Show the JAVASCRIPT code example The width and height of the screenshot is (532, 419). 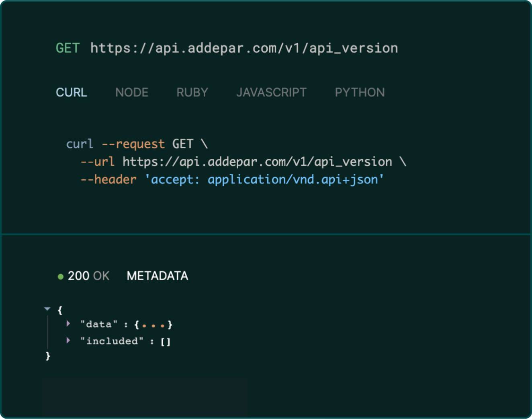271,92
